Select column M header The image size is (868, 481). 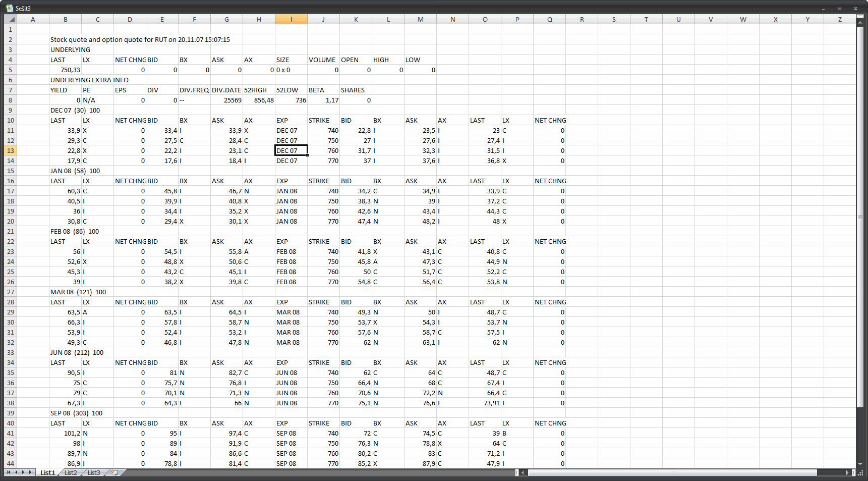coord(421,19)
